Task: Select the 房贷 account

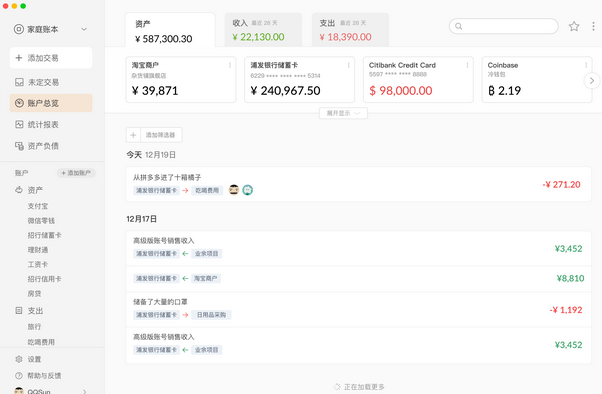Action: pyautogui.click(x=34, y=293)
